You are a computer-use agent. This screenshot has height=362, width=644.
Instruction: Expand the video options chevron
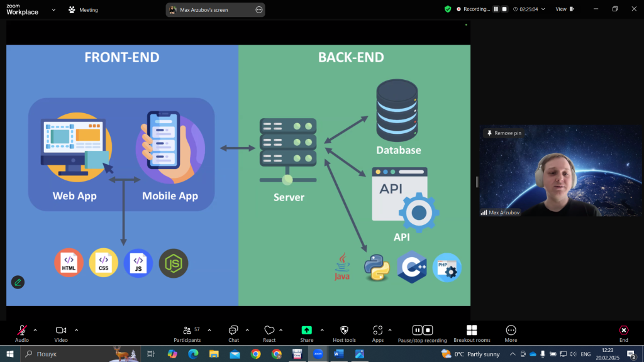(x=77, y=330)
